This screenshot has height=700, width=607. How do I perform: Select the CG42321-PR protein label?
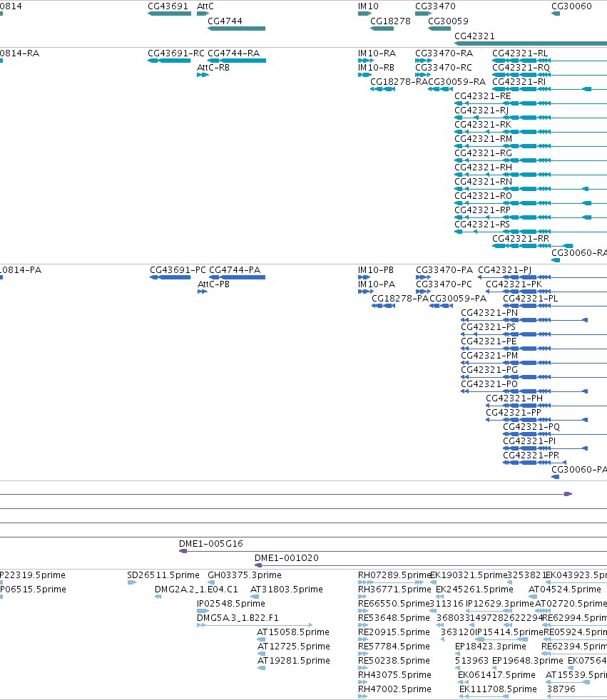coord(531,455)
